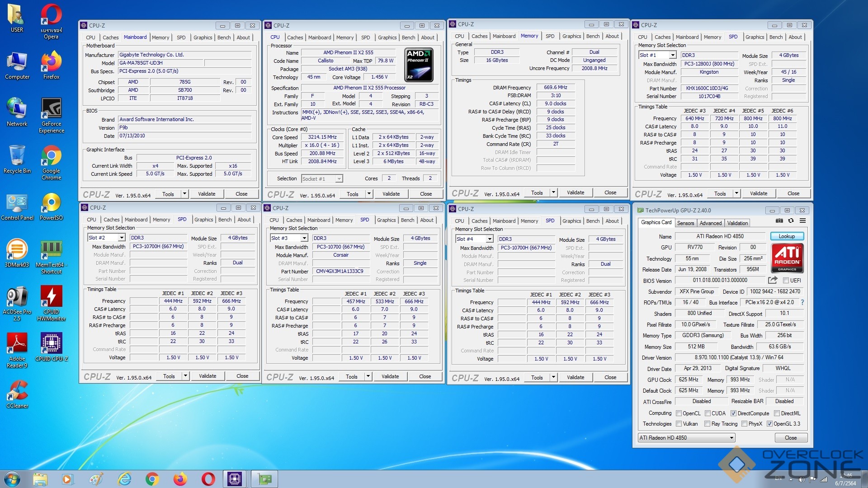Viewport: 868px width, 488px height.
Task: Click Validate in the Mainboard CPU-Z window
Action: tap(207, 194)
